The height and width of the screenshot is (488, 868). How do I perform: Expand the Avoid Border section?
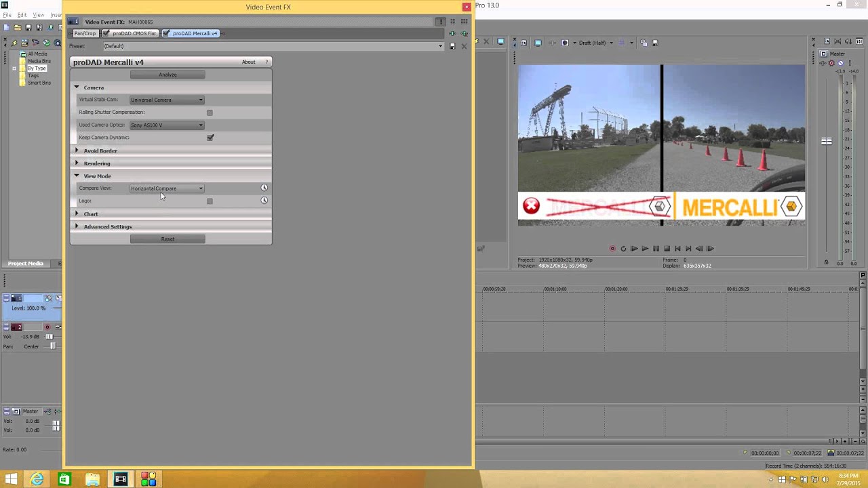click(x=77, y=150)
